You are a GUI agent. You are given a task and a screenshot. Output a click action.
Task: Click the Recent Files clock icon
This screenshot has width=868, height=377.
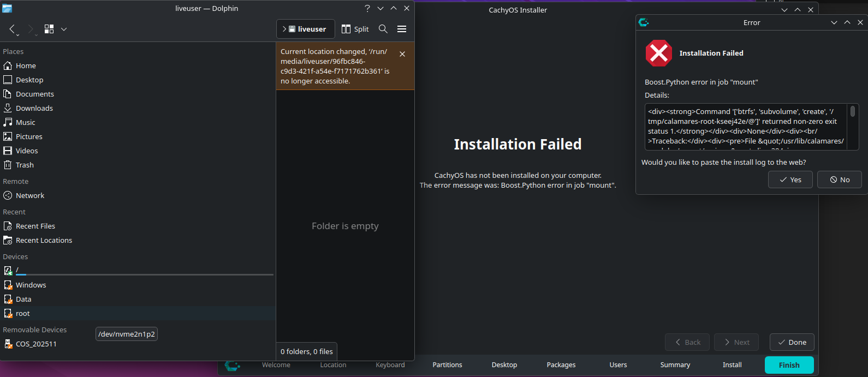pyautogui.click(x=8, y=226)
